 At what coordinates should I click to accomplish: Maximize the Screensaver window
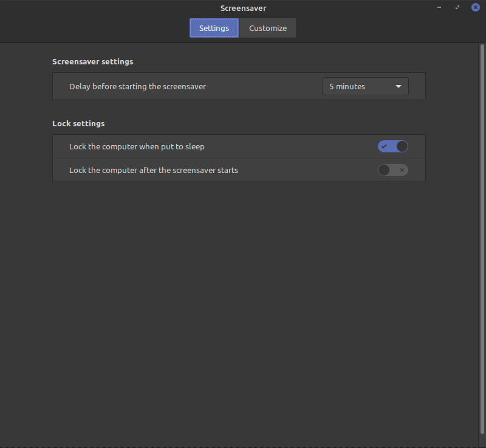tap(457, 7)
